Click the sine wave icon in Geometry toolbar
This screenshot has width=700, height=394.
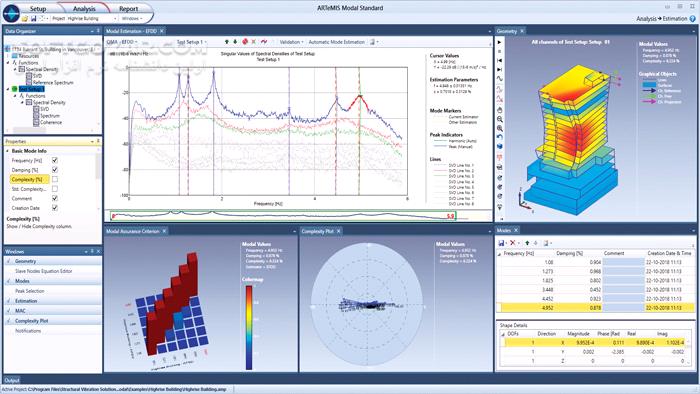[x=500, y=79]
